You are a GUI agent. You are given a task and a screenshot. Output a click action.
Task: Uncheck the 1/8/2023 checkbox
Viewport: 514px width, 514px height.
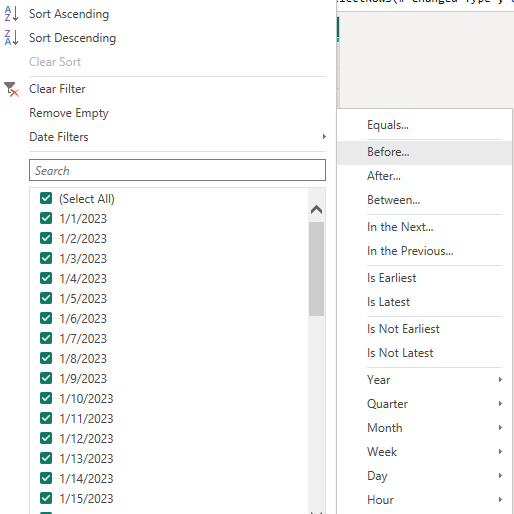click(x=46, y=358)
